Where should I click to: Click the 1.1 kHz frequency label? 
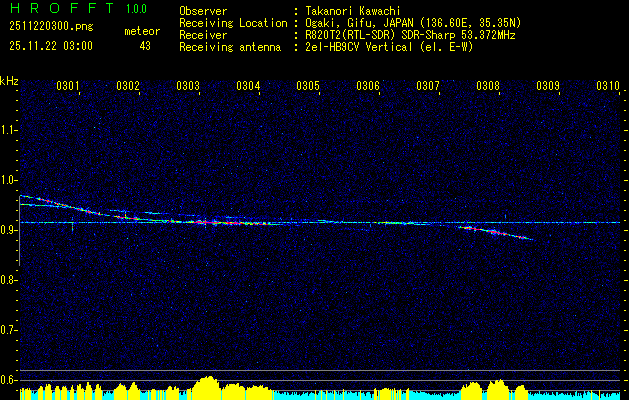tap(9, 130)
